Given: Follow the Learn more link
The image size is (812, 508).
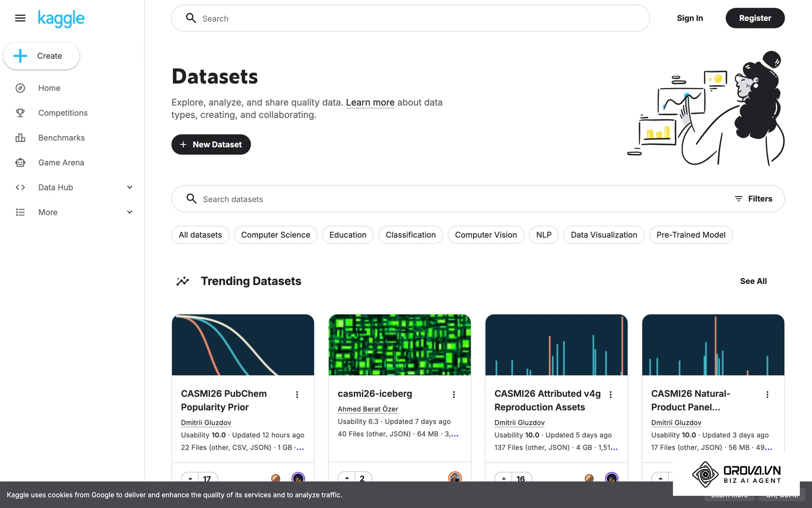Looking at the screenshot, I should pyautogui.click(x=370, y=103).
